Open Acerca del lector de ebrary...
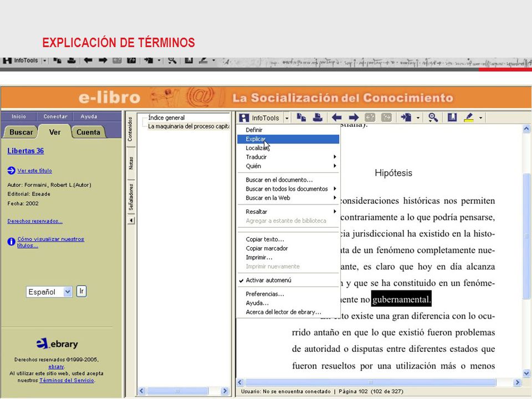532x399 pixels. click(x=288, y=312)
